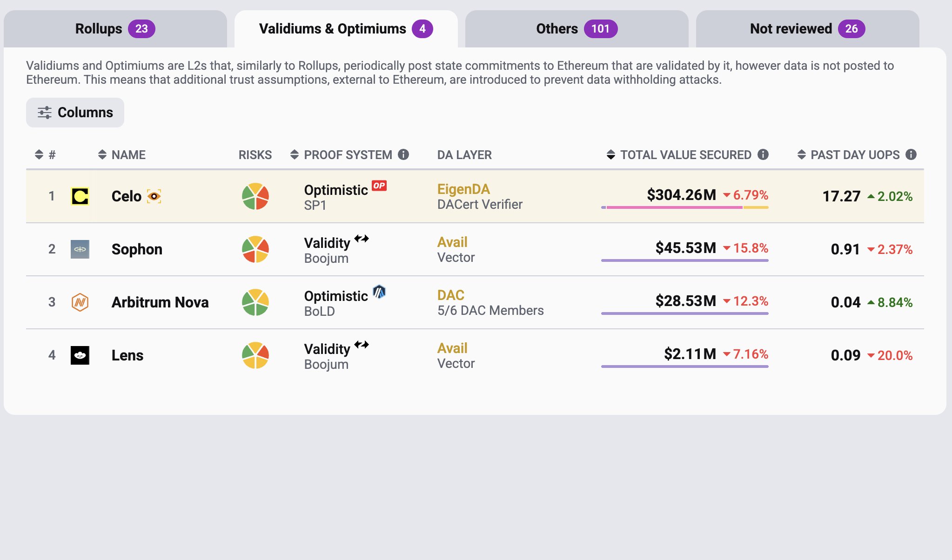
Task: Sort by Proof System column
Action: 342,155
